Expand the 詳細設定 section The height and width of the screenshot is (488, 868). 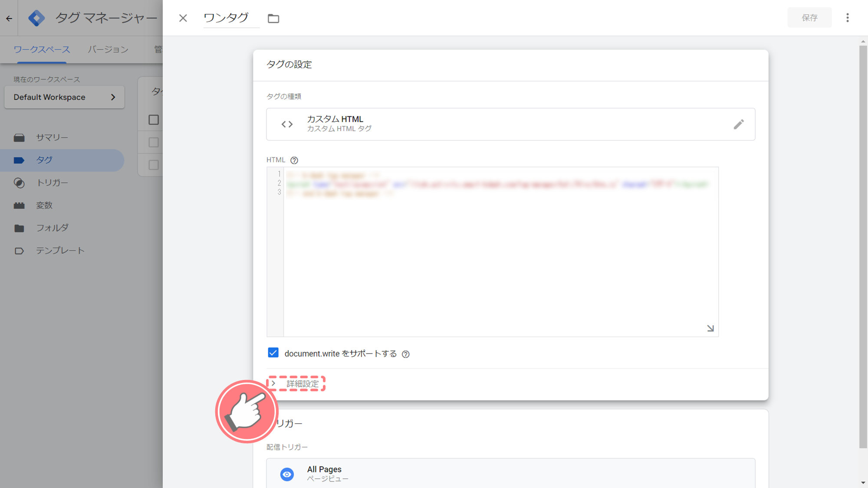296,383
